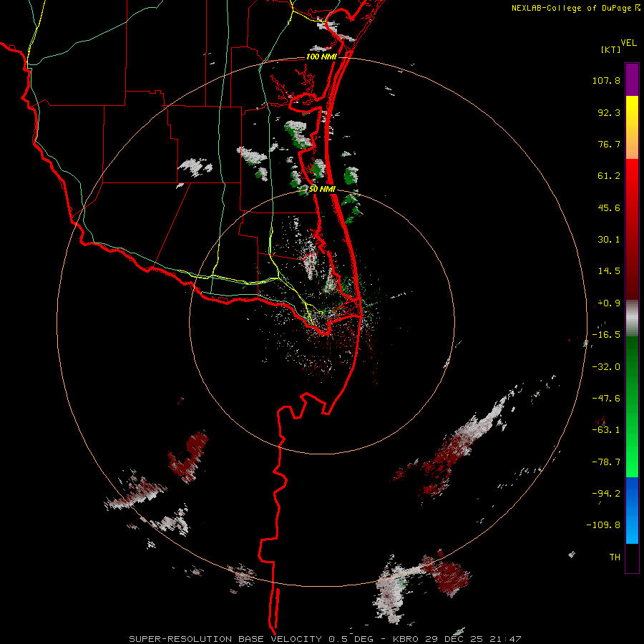Click the [KT] units label
644x644 pixels.
[611, 49]
